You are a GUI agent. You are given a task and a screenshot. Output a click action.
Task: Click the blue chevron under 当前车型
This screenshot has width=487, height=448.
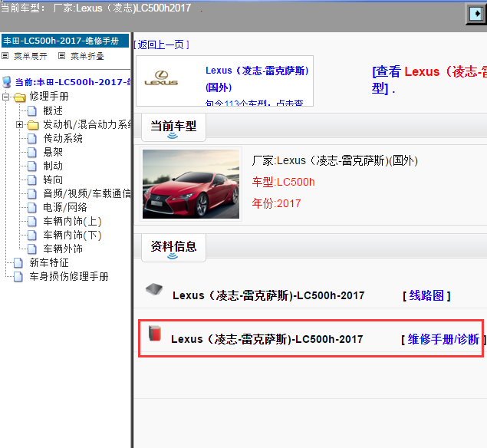pyautogui.click(x=173, y=136)
